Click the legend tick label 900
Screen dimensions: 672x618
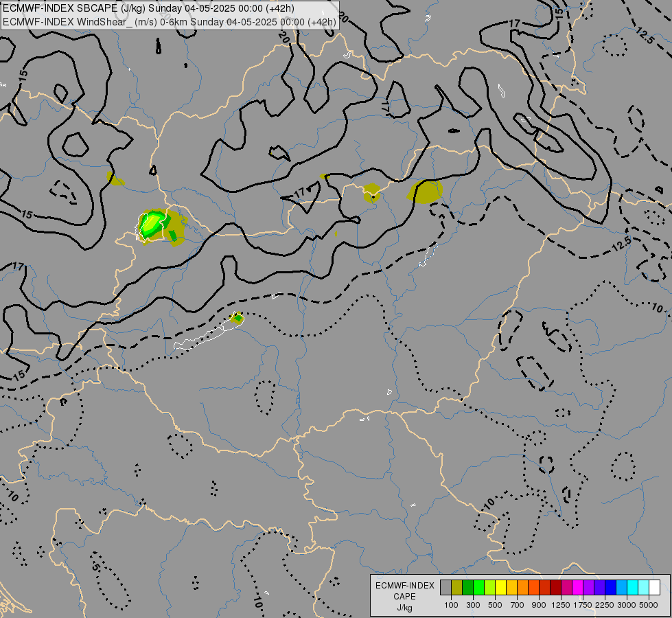tap(539, 605)
